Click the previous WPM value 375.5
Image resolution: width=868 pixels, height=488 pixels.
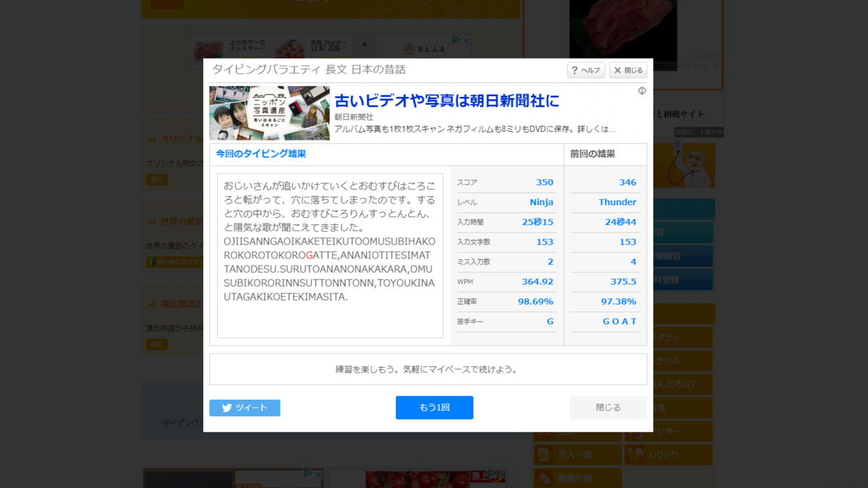pyautogui.click(x=624, y=282)
